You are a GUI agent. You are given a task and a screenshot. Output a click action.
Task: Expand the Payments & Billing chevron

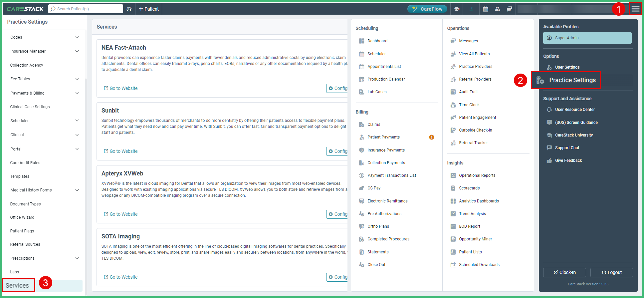tap(77, 93)
